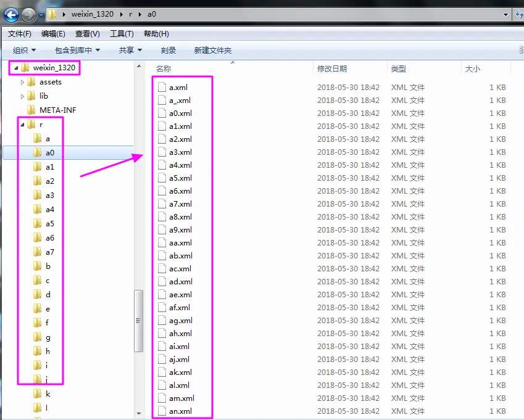
Task: Open the 工具(T) menu
Action: [x=122, y=34]
